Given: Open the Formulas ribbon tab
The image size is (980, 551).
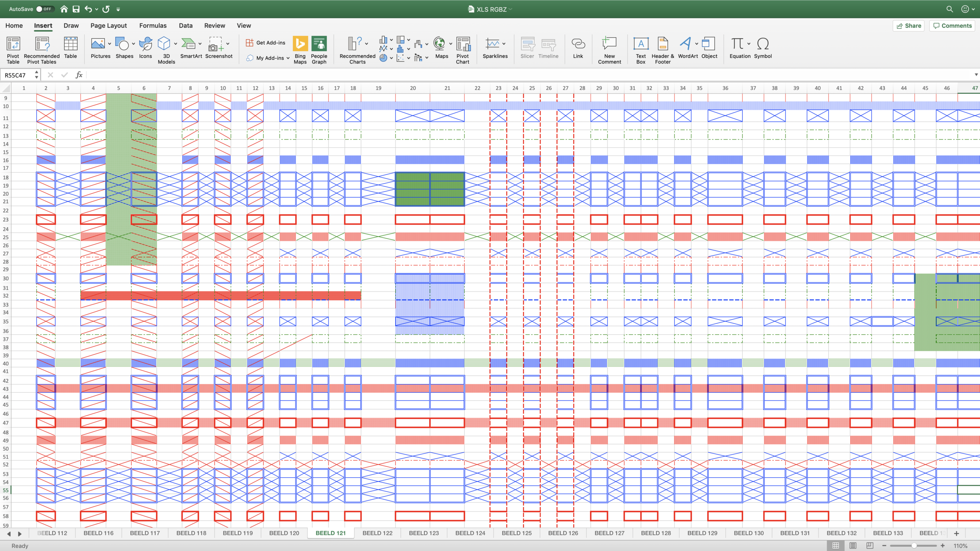Looking at the screenshot, I should [153, 25].
